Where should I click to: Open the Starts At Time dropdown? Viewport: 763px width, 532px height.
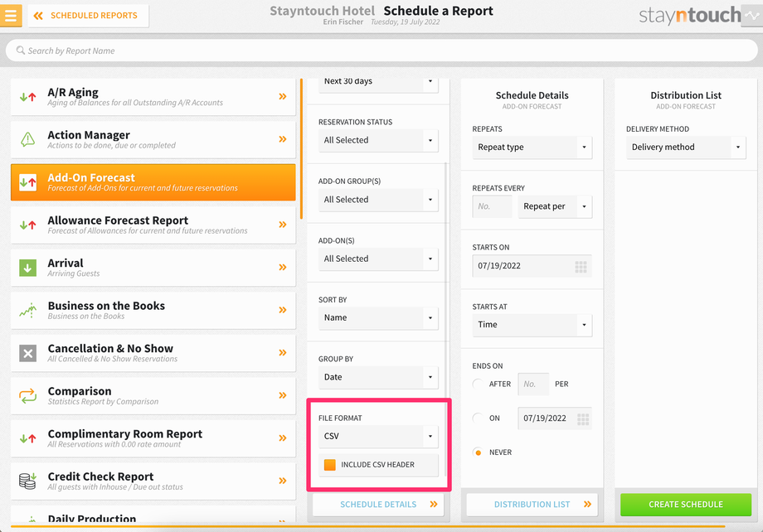point(532,324)
